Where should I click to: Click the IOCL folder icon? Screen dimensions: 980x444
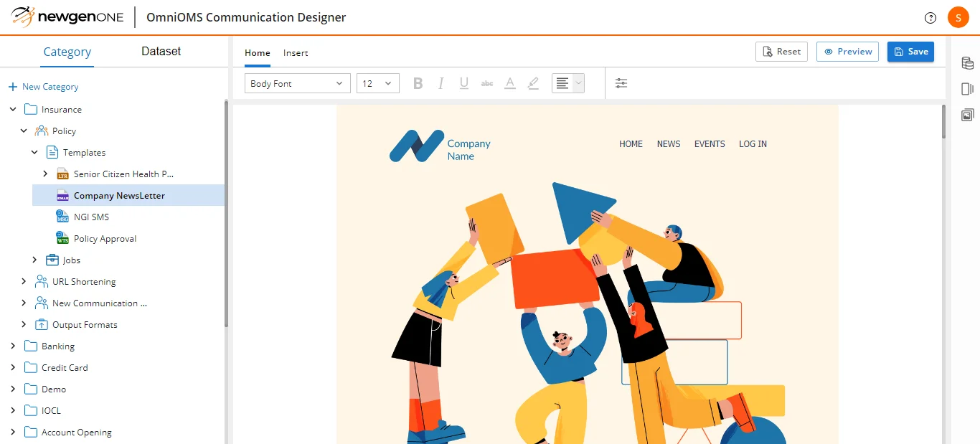(31, 411)
